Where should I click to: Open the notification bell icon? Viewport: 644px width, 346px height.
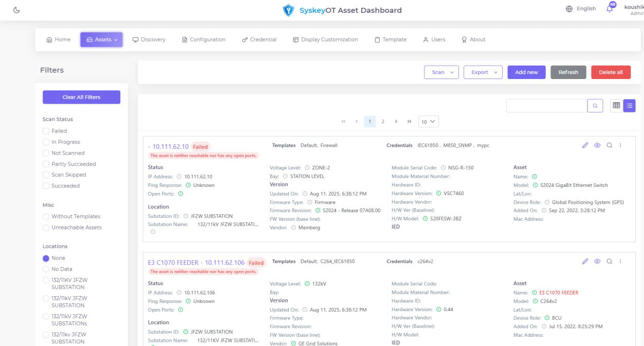pyautogui.click(x=609, y=8)
